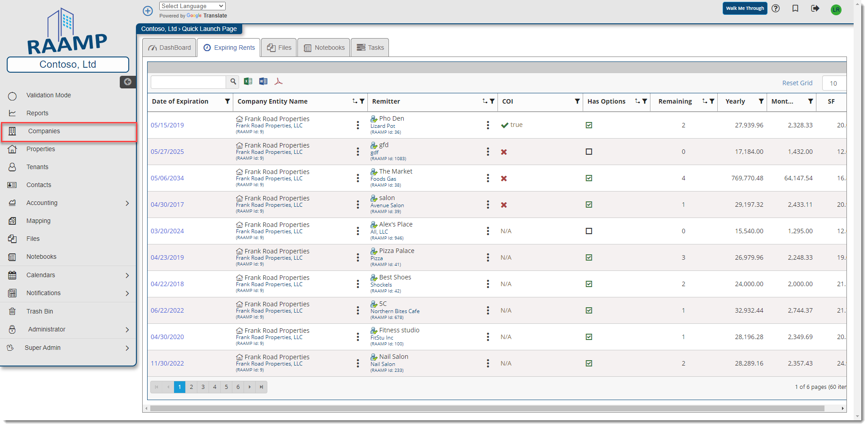Switch to the DashBoard tab
The width and height of the screenshot is (868, 427).
(170, 48)
